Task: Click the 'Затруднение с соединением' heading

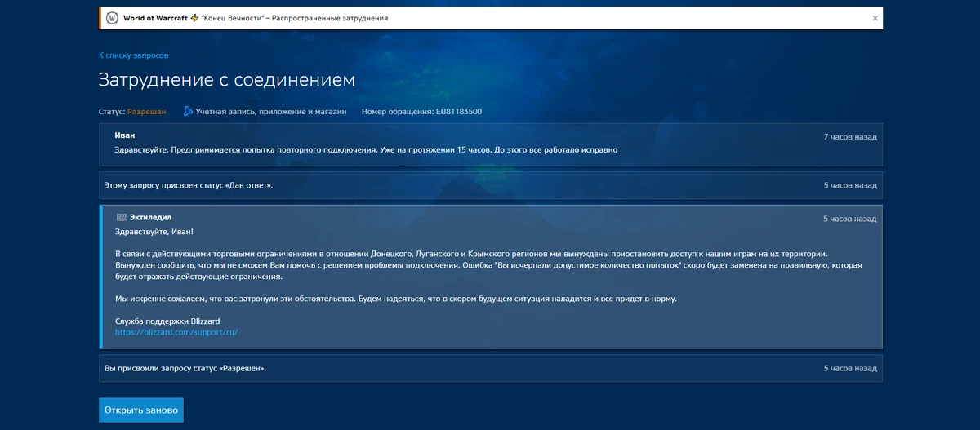Action: (x=227, y=80)
